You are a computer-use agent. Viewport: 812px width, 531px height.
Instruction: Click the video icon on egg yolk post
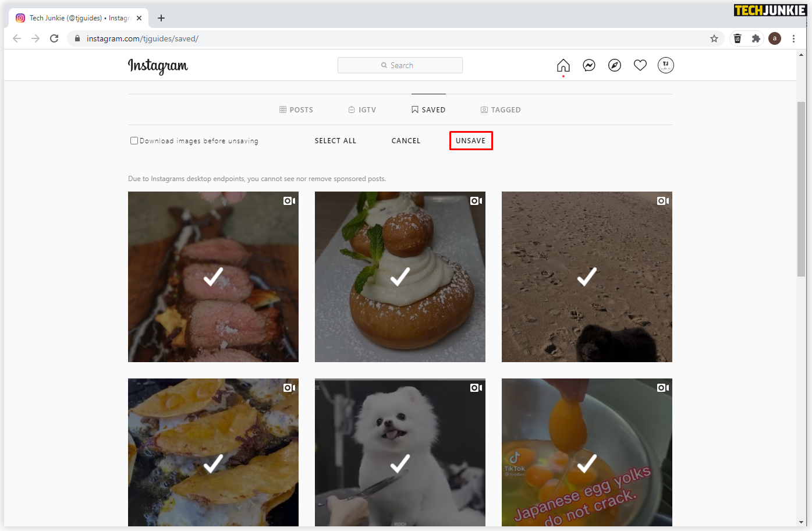click(662, 387)
